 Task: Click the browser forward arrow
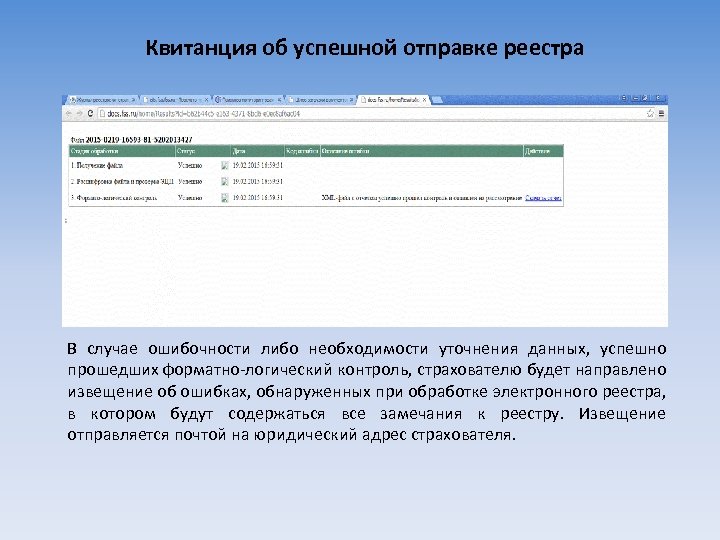click(x=79, y=113)
